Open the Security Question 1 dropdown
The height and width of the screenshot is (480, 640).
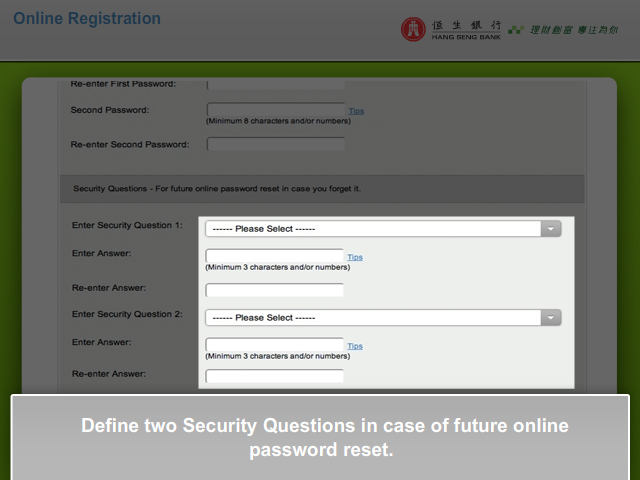pyautogui.click(x=383, y=229)
